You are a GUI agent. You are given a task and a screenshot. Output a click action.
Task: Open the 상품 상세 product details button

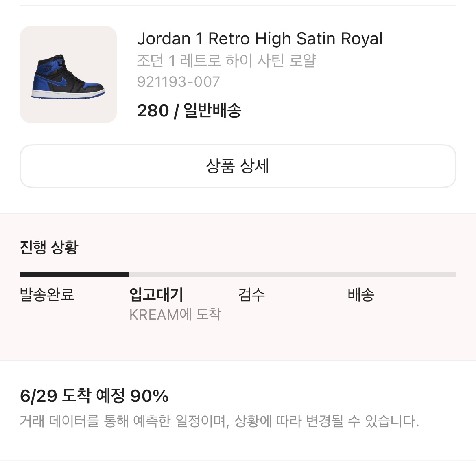(238, 166)
